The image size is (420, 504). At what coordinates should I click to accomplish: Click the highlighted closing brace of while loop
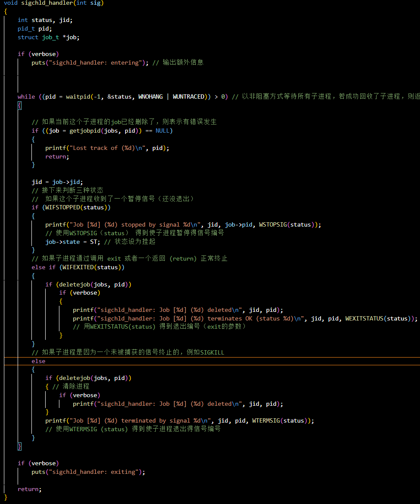(x=20, y=446)
